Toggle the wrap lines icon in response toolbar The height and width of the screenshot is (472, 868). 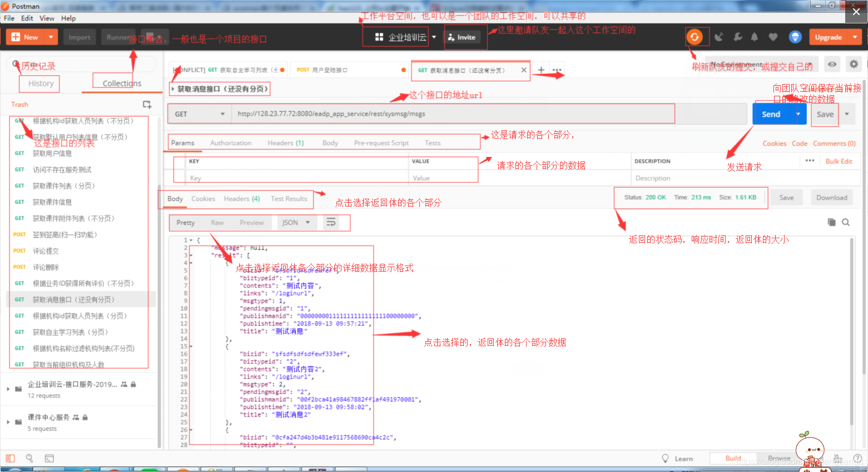[331, 223]
